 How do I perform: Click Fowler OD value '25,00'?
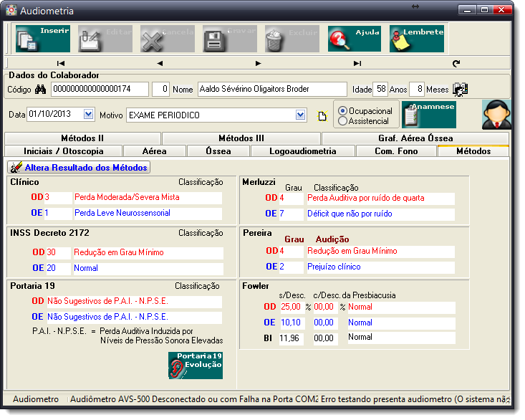coord(292,307)
